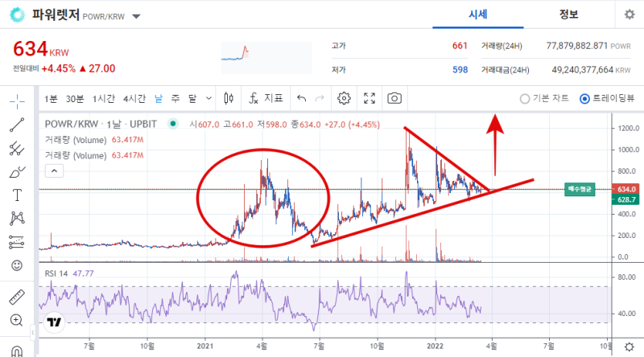
Task: Set interval to 30분
Action: coord(75,99)
